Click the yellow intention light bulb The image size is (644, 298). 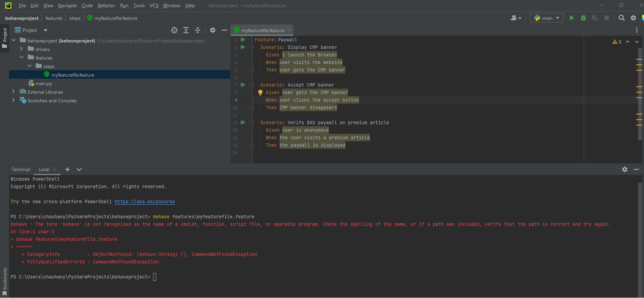260,92
